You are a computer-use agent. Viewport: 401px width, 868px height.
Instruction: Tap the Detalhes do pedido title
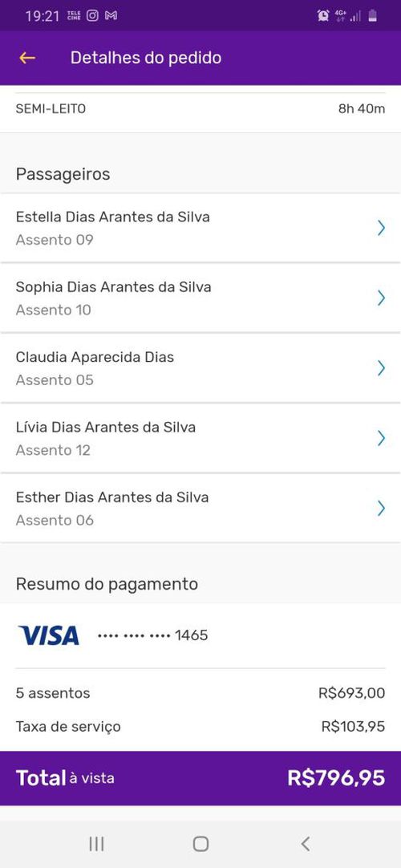tap(145, 58)
